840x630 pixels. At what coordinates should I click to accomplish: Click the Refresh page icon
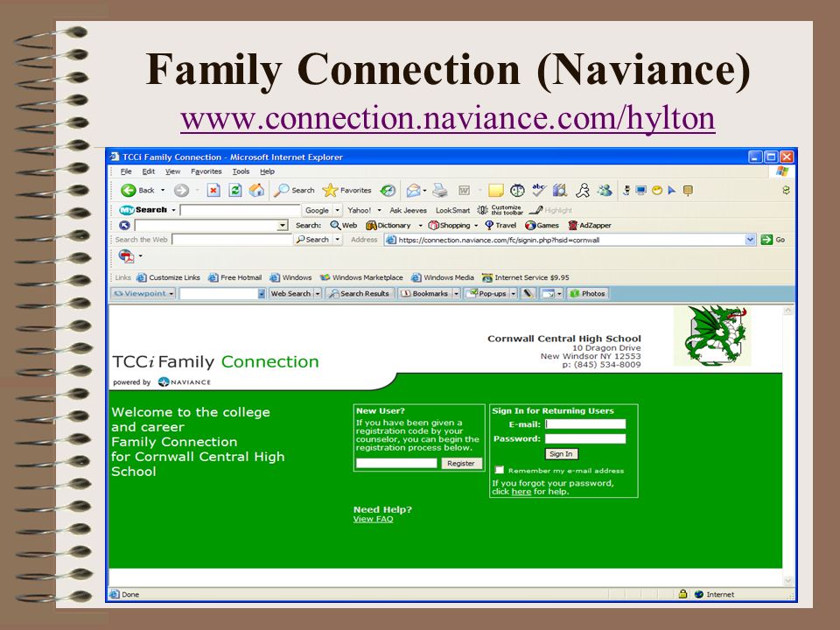pyautogui.click(x=235, y=190)
